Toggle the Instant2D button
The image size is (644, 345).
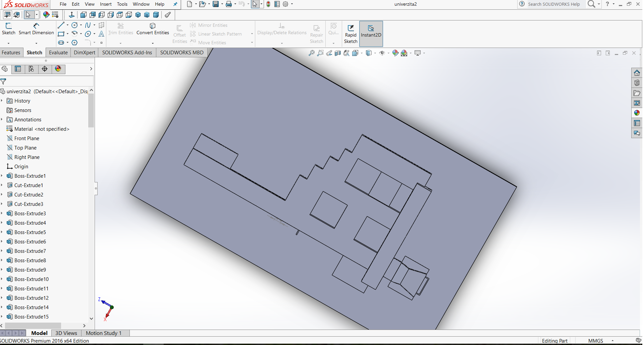tap(371, 34)
